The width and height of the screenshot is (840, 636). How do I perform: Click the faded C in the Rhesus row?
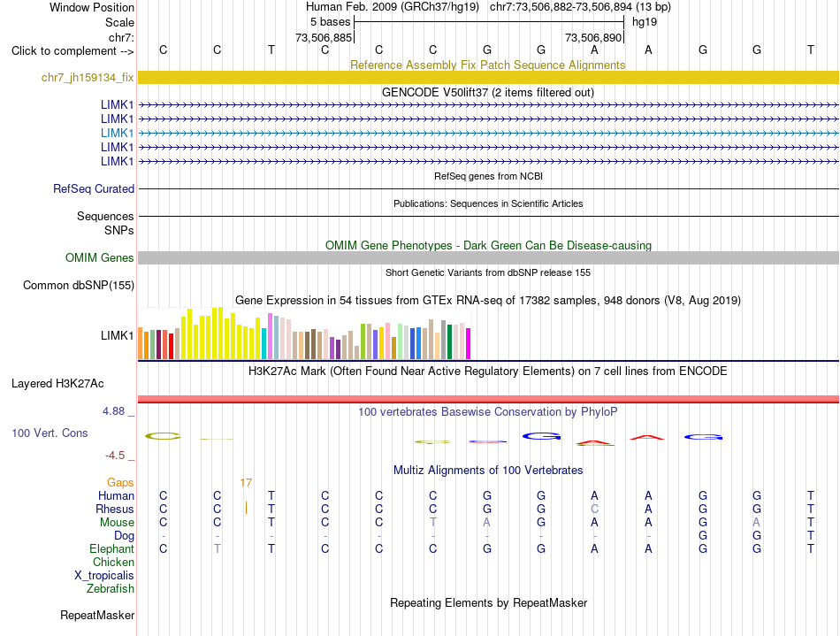pos(595,509)
